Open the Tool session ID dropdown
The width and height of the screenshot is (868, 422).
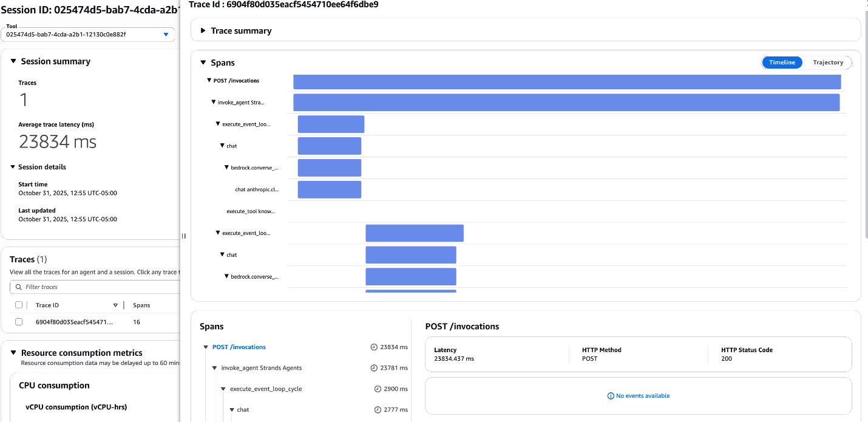[166, 35]
